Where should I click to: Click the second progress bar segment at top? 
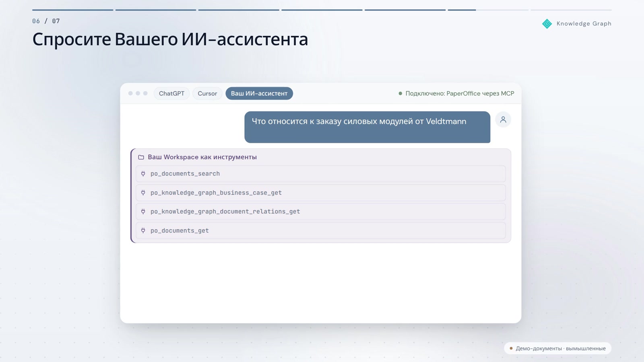pyautogui.click(x=156, y=10)
